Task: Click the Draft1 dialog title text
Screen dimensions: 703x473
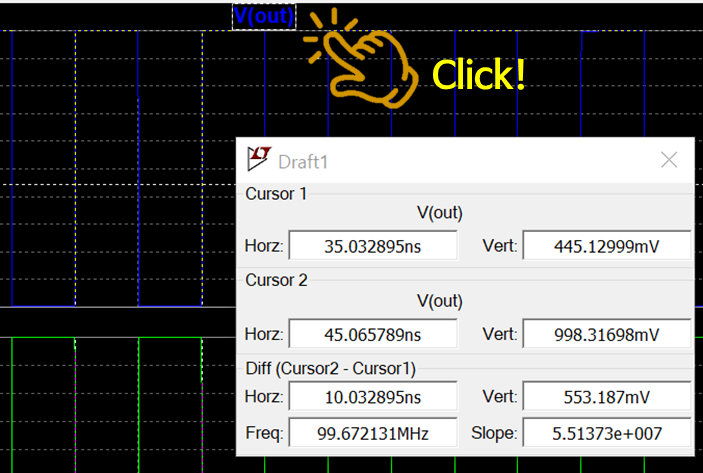Action: (303, 162)
